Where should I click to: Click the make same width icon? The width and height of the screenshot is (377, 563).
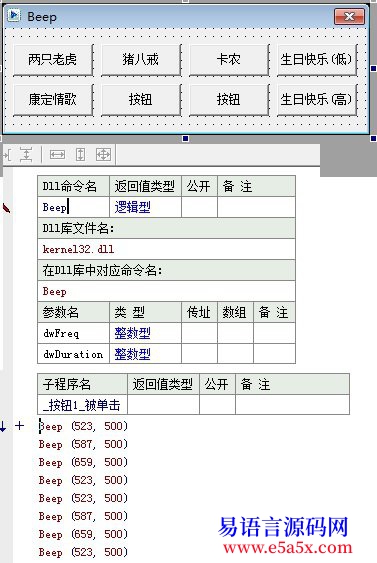tap(57, 155)
